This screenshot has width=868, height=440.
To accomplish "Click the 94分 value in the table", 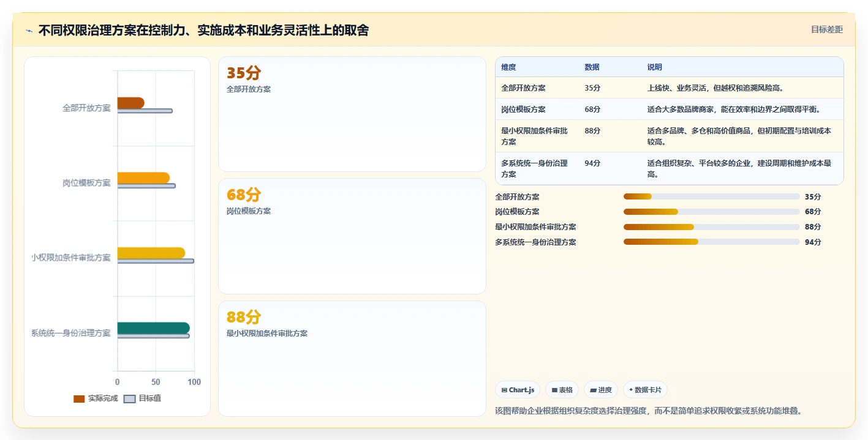I will (x=592, y=163).
